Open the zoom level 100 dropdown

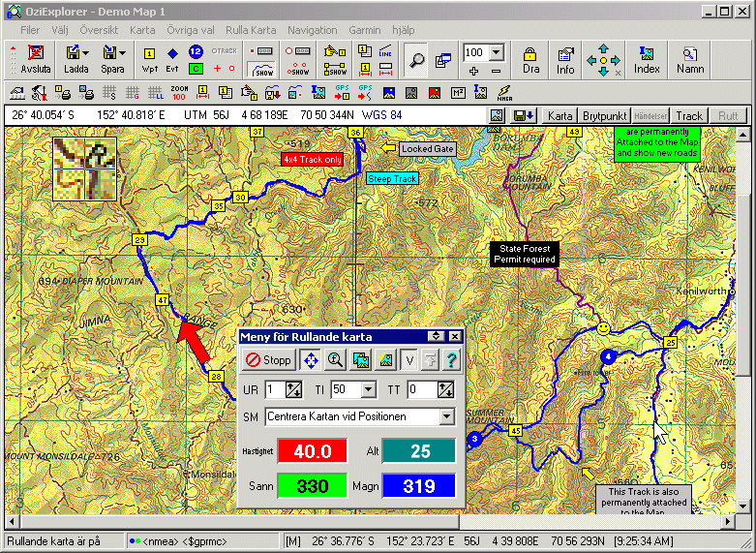(x=497, y=52)
